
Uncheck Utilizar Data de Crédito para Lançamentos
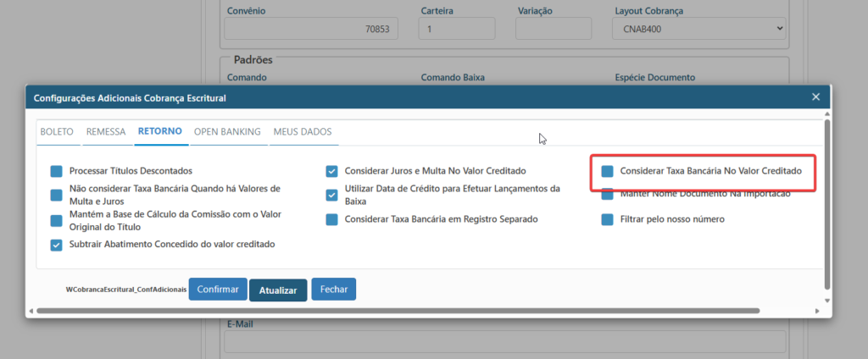(x=332, y=195)
